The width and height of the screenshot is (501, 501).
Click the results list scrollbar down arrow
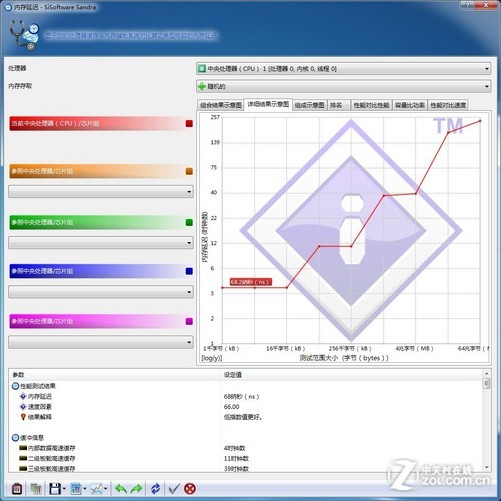(x=486, y=467)
